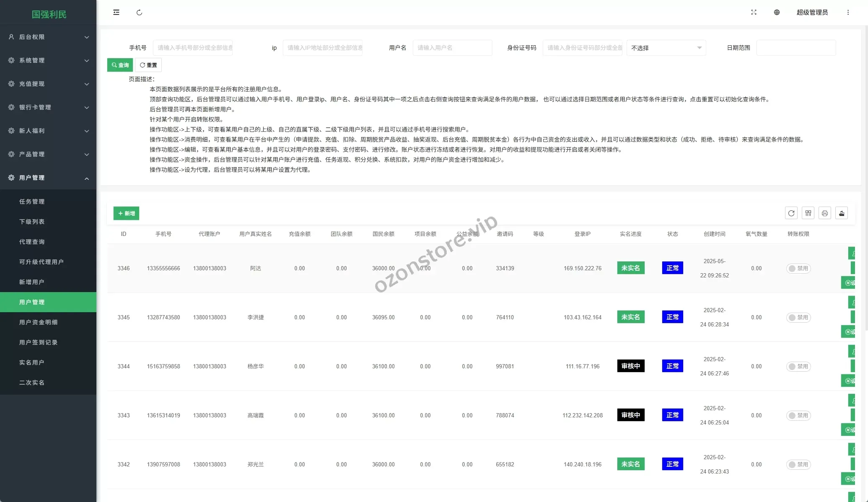Open the three-dot more options menu
The width and height of the screenshot is (868, 502).
[848, 13]
